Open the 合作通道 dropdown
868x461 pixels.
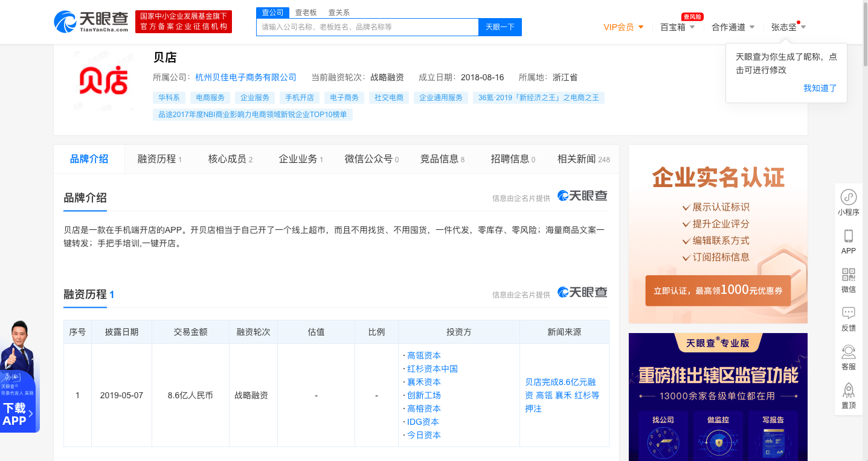731,27
